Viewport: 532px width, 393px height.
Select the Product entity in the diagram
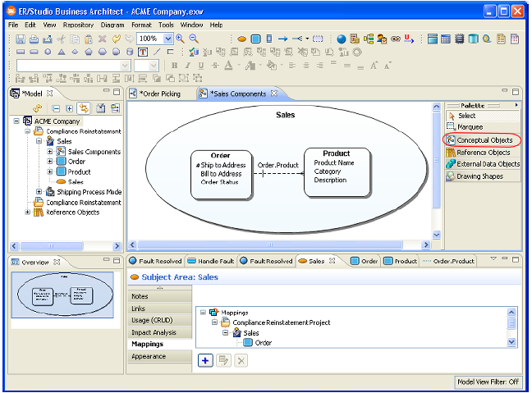[337, 172]
